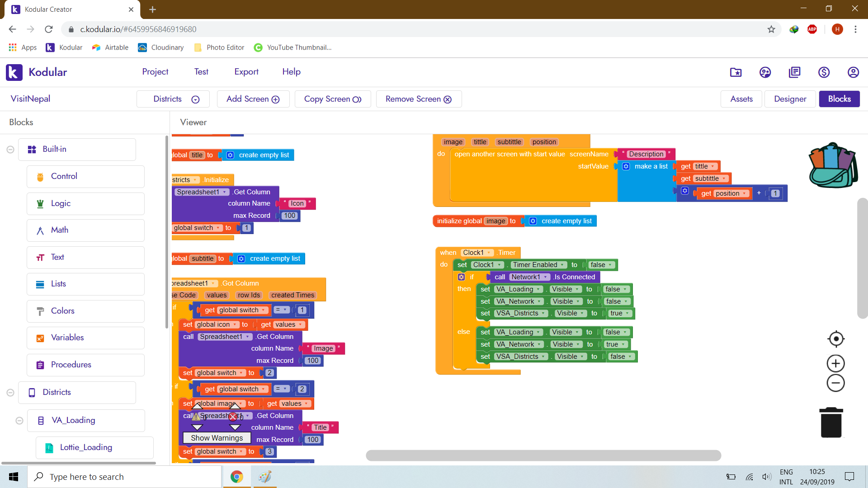Screen dimensions: 868x488
Task: Collapse the VA_Loading component tree
Action: point(19,421)
